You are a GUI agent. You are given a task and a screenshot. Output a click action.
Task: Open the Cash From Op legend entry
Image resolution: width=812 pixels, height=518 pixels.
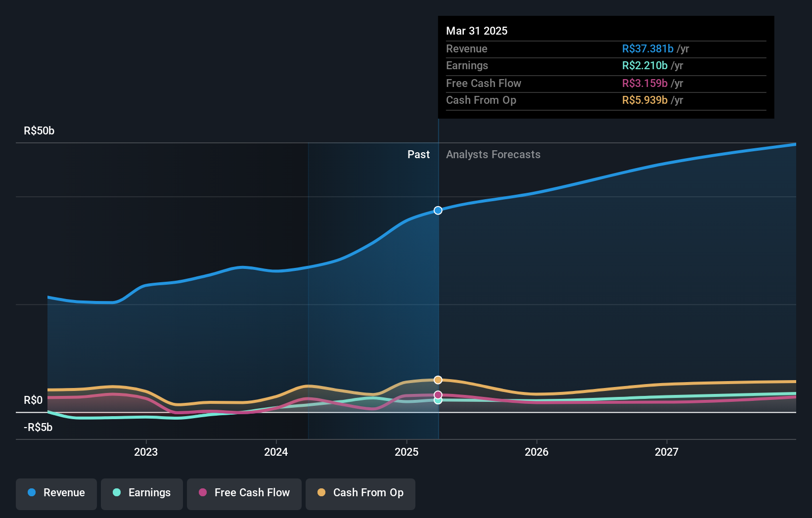[x=360, y=494]
